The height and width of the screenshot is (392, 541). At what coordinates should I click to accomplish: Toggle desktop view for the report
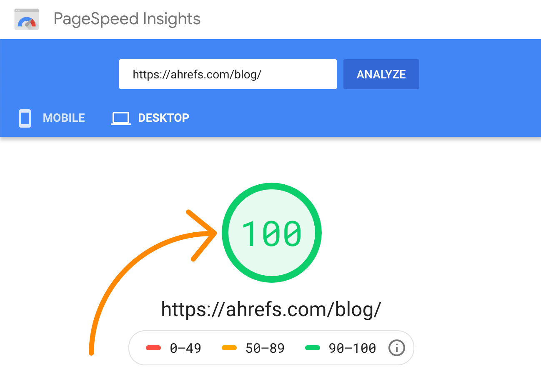150,118
